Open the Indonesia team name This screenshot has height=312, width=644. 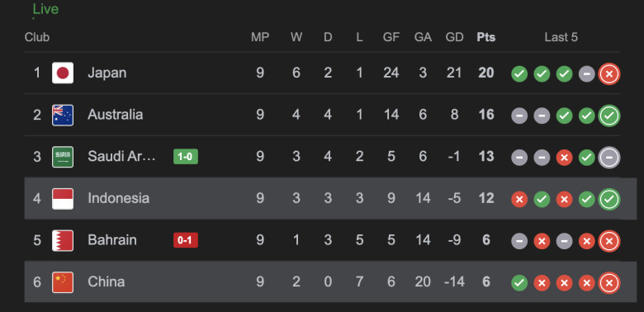click(118, 198)
